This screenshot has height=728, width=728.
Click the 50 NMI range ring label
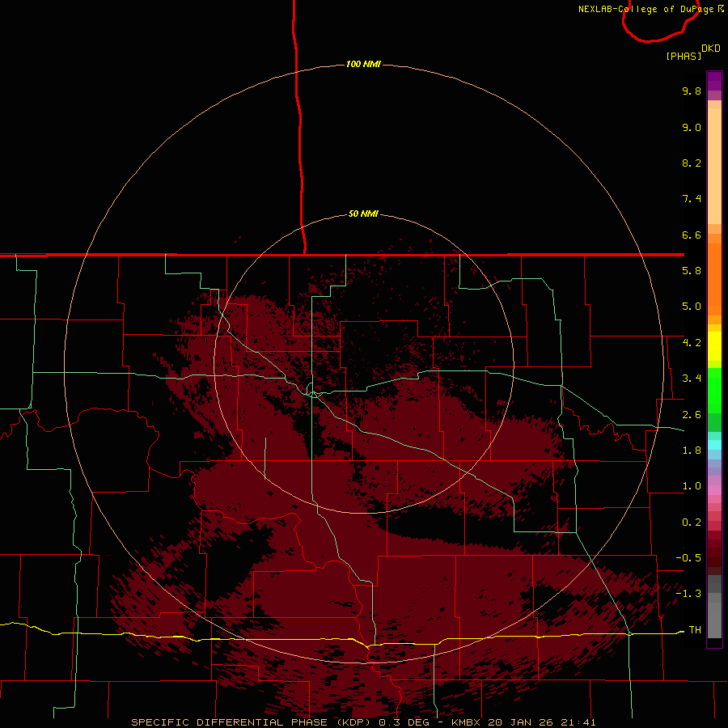[363, 214]
